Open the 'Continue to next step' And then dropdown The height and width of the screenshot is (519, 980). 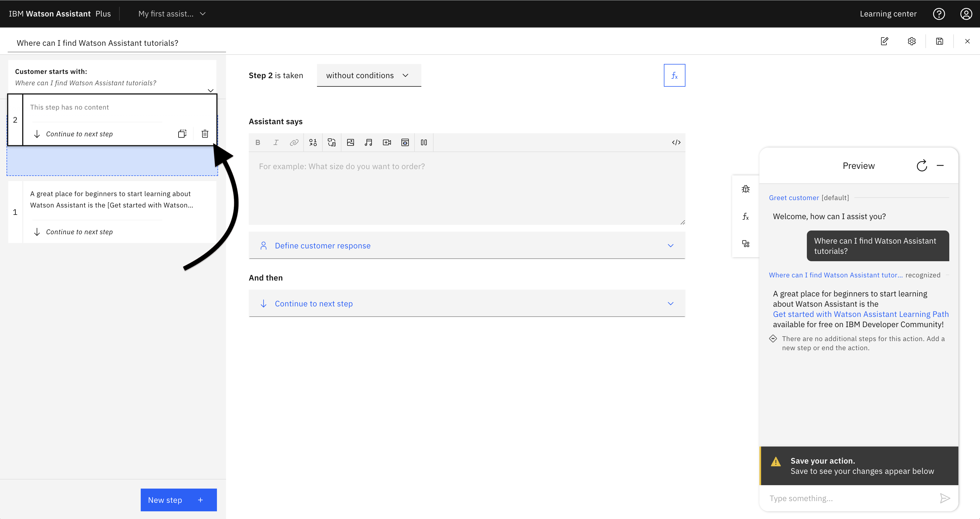tap(467, 304)
